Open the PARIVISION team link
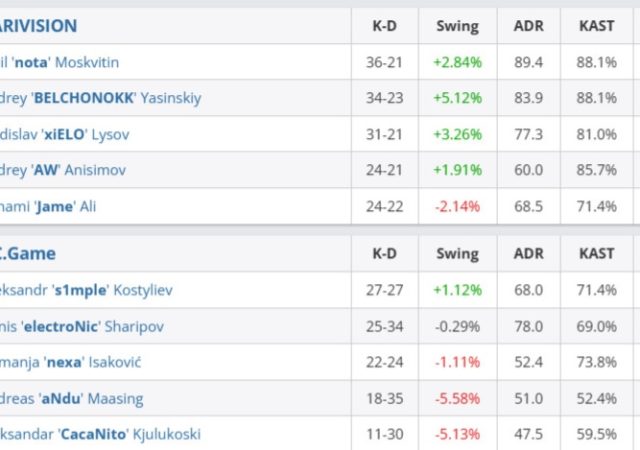The width and height of the screenshot is (640, 450). 38,26
